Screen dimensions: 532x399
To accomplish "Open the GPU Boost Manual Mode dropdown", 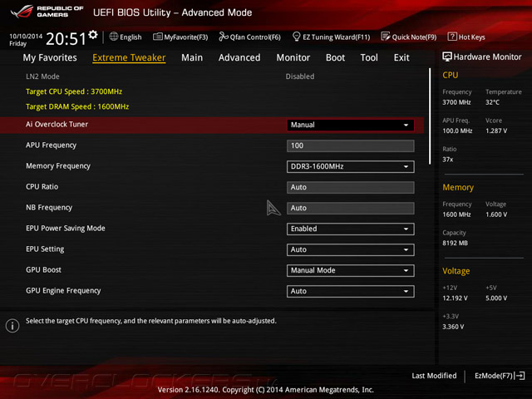I will [351, 270].
